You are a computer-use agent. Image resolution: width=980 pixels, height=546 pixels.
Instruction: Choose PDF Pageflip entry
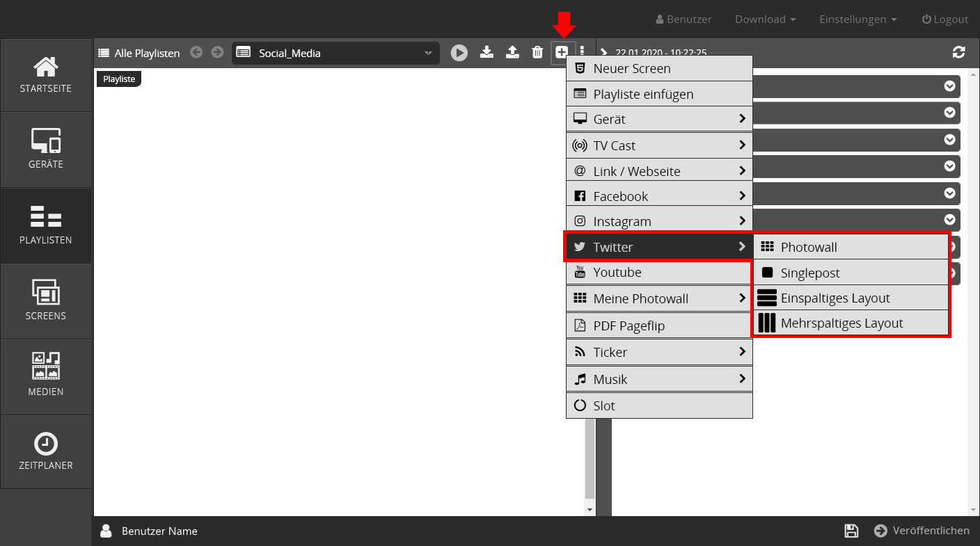(659, 326)
